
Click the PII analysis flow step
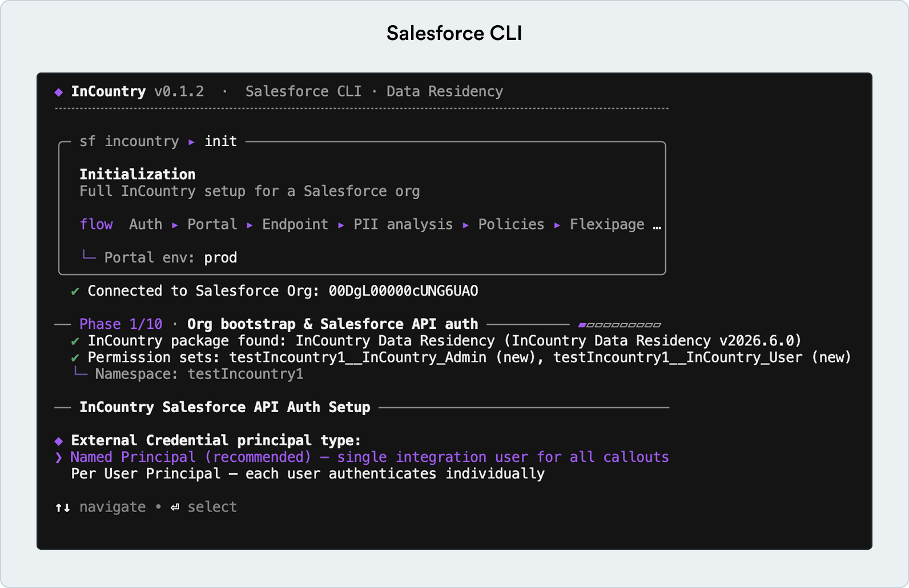click(403, 224)
